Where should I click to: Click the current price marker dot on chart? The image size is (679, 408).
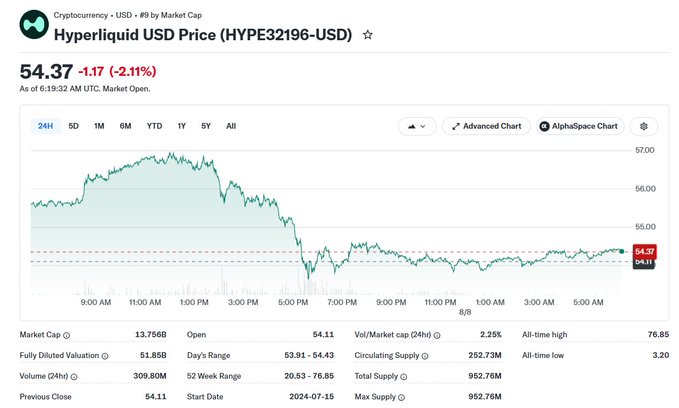[622, 252]
